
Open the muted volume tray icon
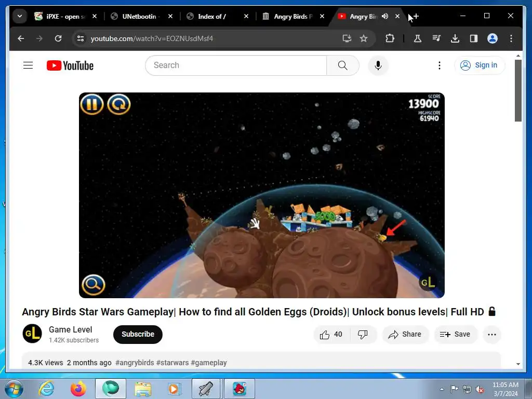[x=480, y=389]
